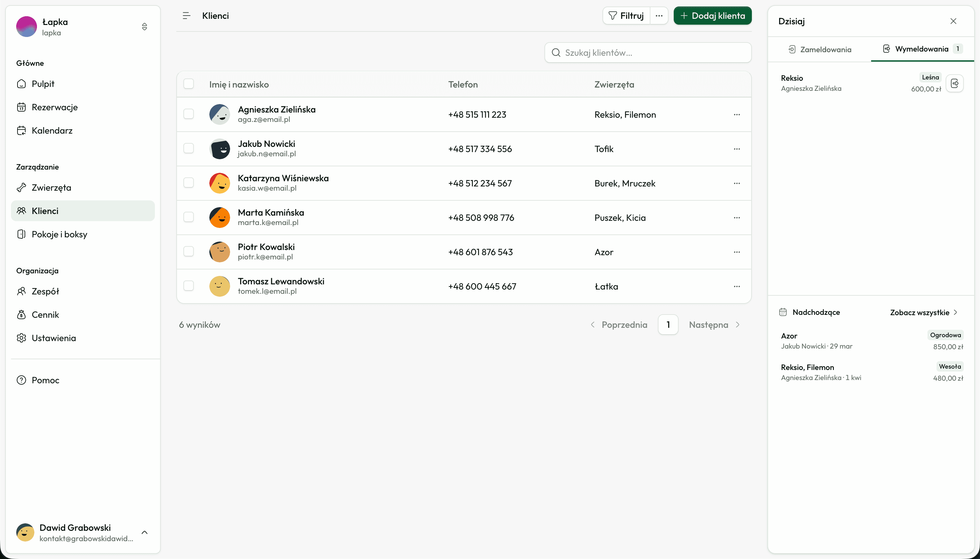Open Pokoje i boksy page
This screenshot has height=559, width=980.
tap(59, 234)
